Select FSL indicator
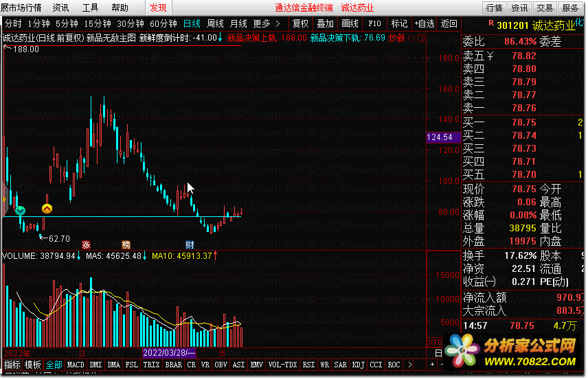588x379 pixels. click(132, 365)
